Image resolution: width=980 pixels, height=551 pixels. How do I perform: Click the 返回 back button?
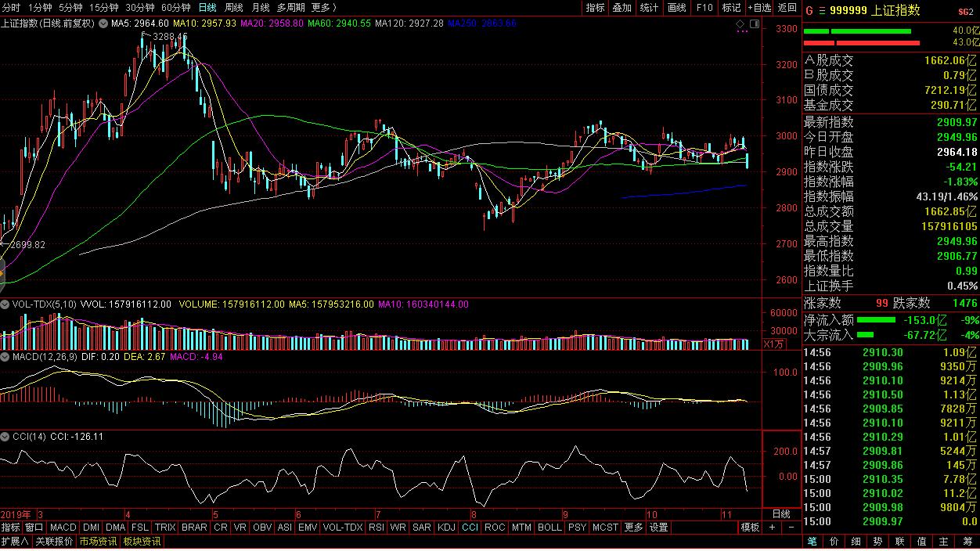click(x=787, y=7)
